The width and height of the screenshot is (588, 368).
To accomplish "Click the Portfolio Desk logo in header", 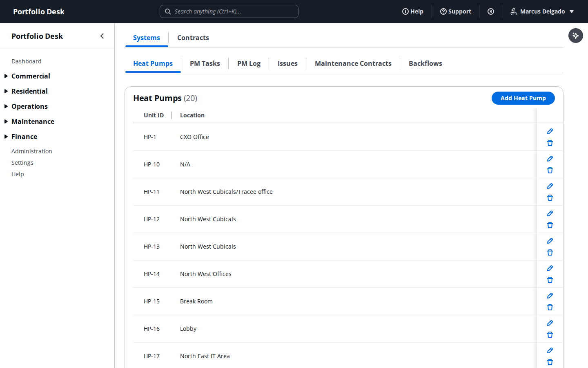I will click(39, 11).
